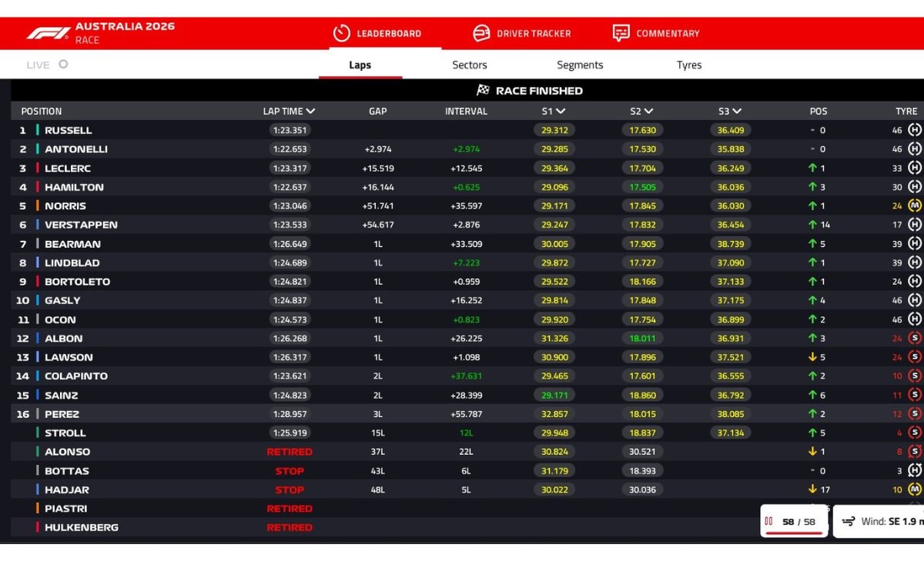924x561 pixels.
Task: Expand the Lap Time column dropdown
Action: [x=310, y=111]
